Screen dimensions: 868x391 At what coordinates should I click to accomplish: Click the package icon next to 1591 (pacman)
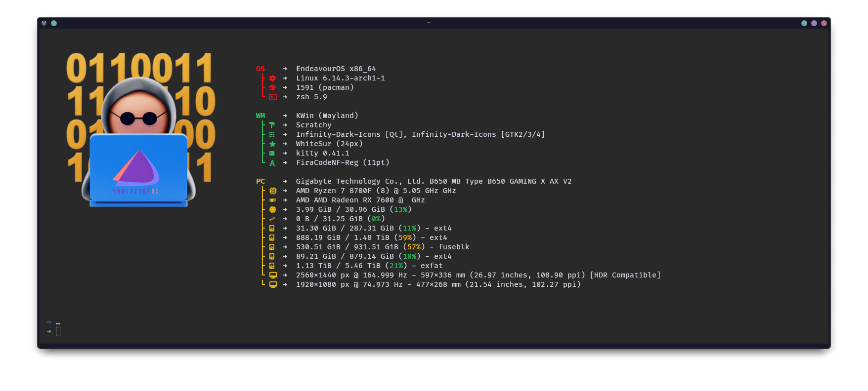[272, 87]
